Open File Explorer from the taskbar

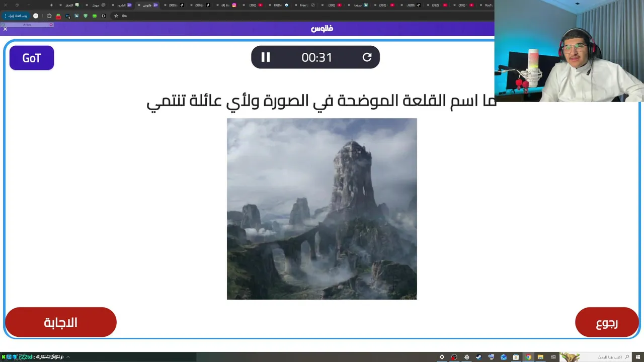pos(540,357)
